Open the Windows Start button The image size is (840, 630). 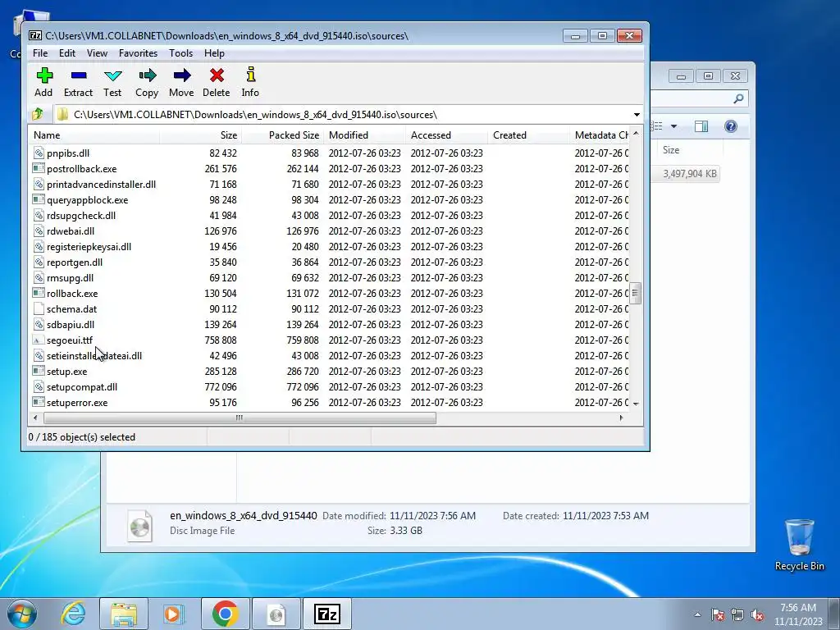22,614
